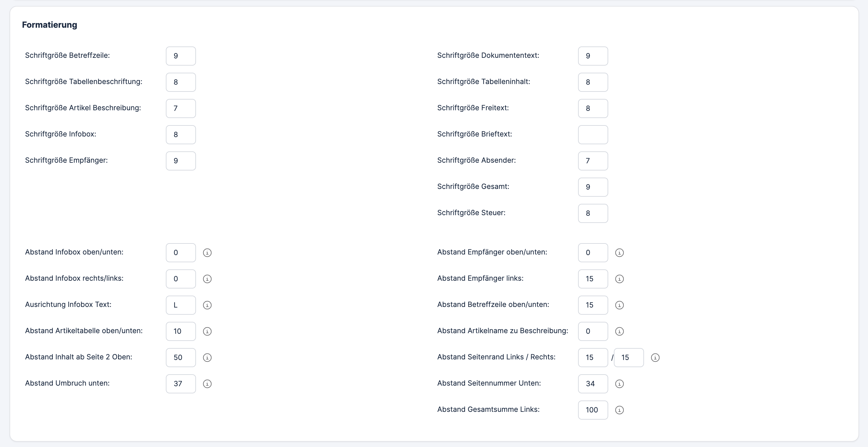Open info icon for Ausrichtung Infobox Text
Viewport: 868px width, 447px height.
(207, 305)
